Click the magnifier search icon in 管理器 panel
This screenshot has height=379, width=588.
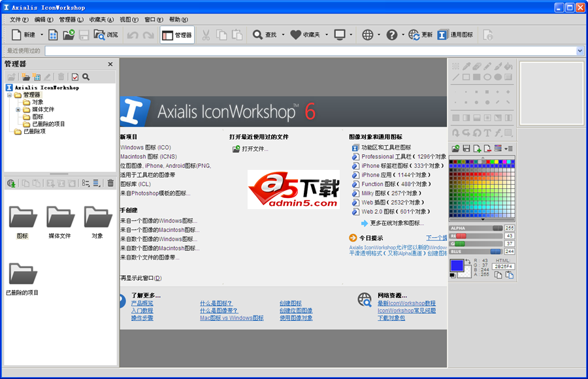[86, 77]
